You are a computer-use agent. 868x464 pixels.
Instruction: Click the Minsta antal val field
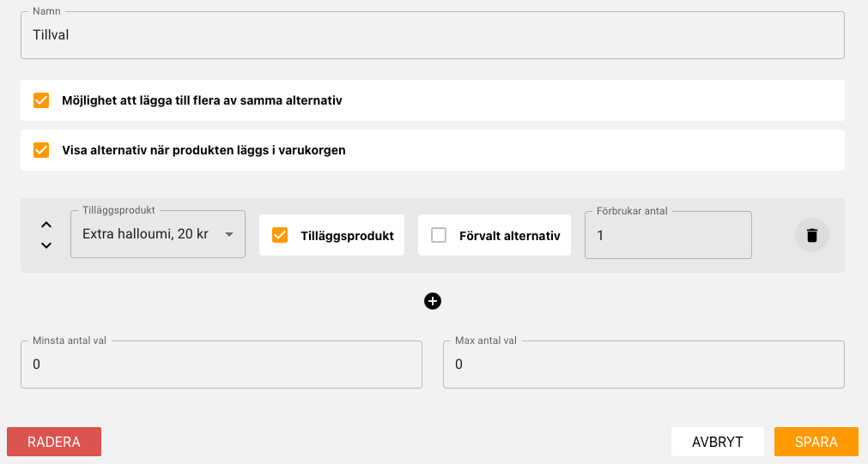coord(222,364)
